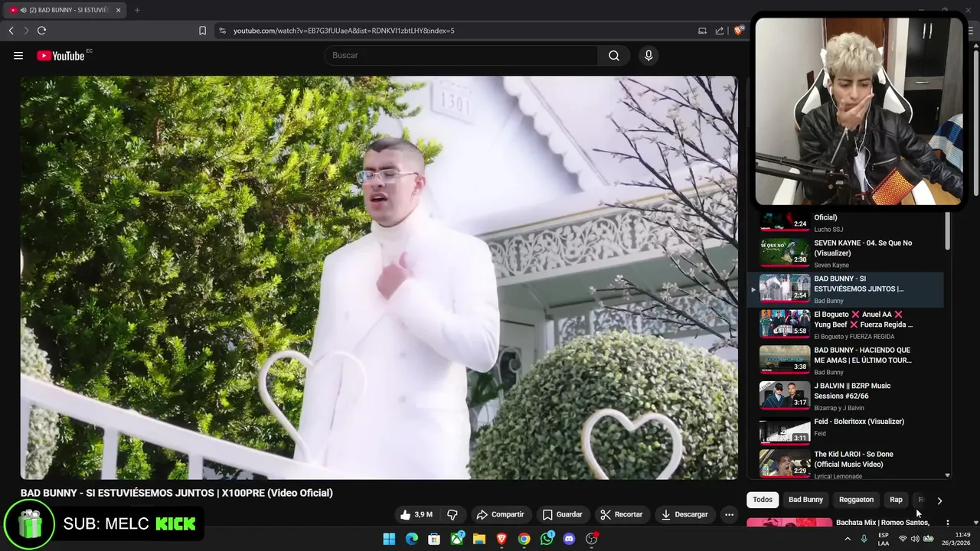Select the Rap filter chip

[x=896, y=500]
